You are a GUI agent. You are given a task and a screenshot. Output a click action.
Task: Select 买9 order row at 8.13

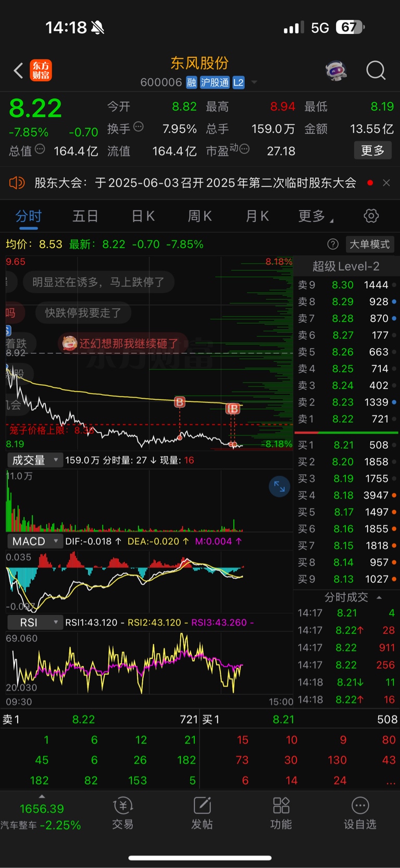tap(347, 579)
